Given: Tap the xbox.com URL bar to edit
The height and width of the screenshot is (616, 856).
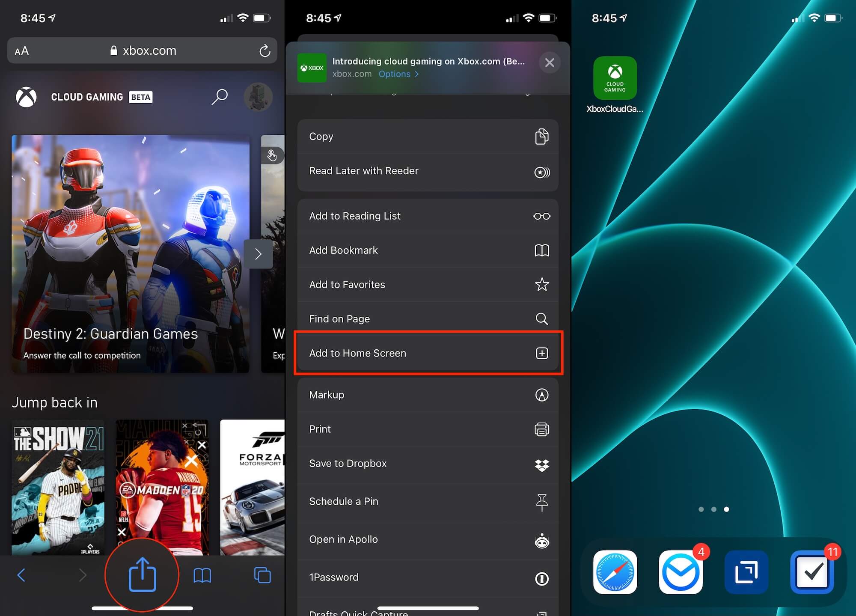Looking at the screenshot, I should (x=142, y=51).
